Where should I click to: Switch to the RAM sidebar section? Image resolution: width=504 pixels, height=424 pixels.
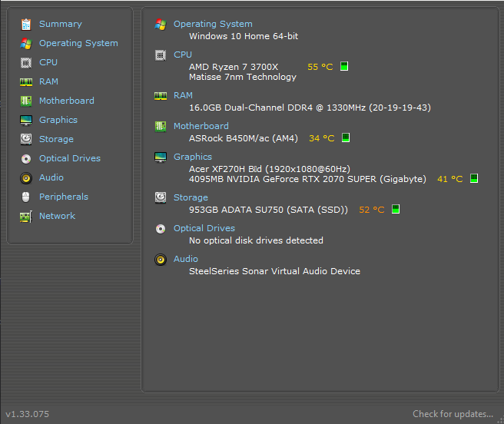click(48, 81)
